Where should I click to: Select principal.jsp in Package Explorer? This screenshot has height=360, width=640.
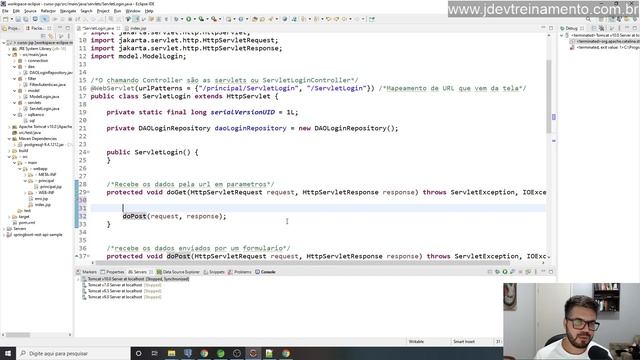(x=51, y=187)
